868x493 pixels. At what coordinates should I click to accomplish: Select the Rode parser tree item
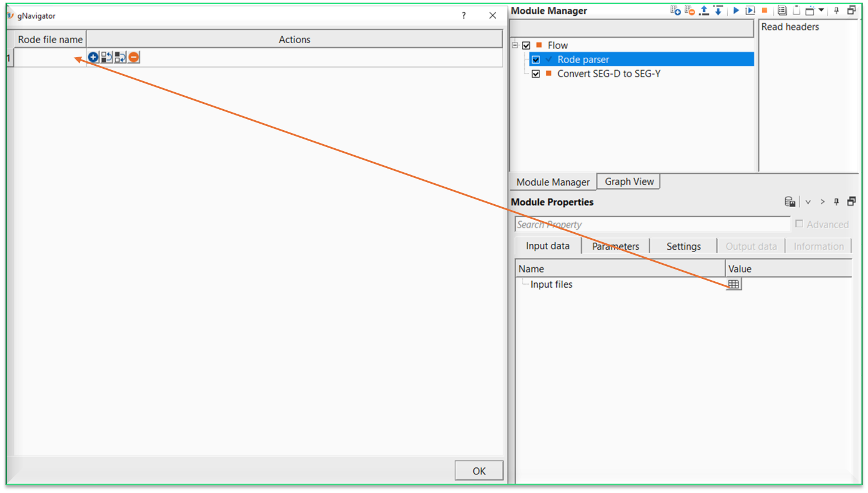(x=584, y=59)
